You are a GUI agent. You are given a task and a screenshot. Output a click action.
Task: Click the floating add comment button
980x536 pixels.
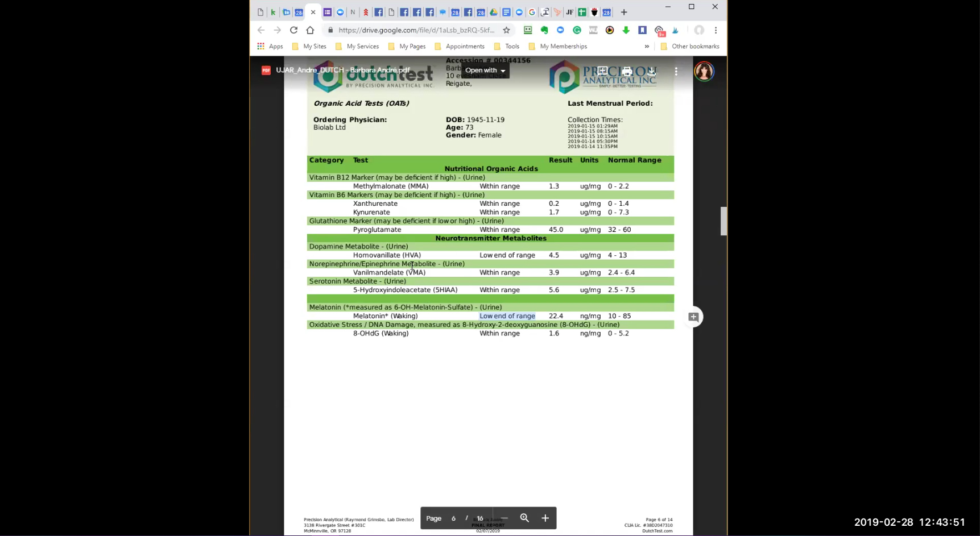[693, 317]
